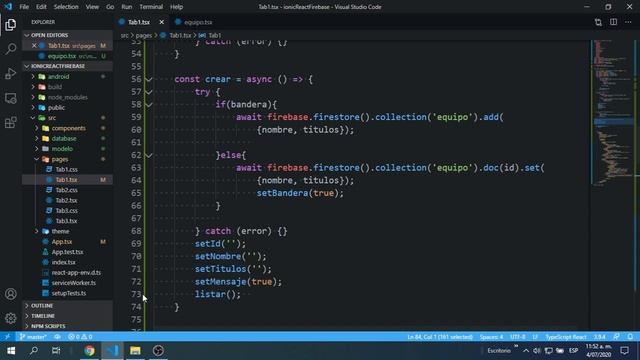Open the File menu
The image size is (640, 360).
(24, 7)
